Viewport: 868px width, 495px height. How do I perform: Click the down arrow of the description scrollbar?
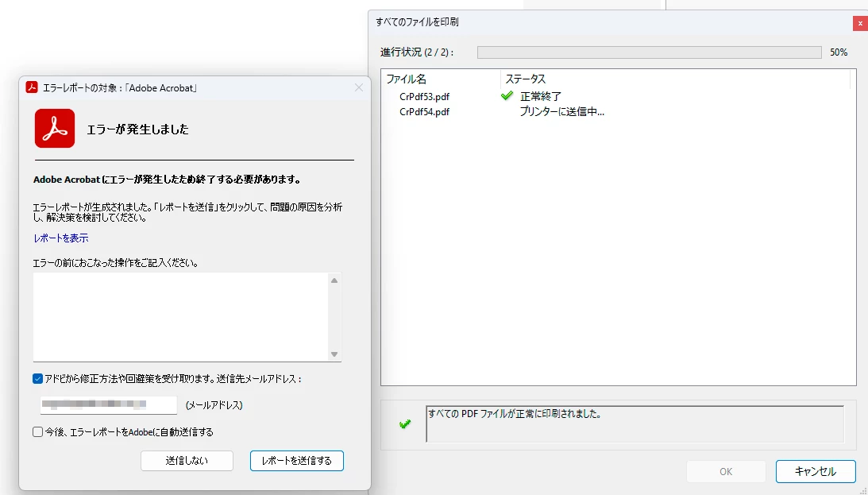(334, 354)
